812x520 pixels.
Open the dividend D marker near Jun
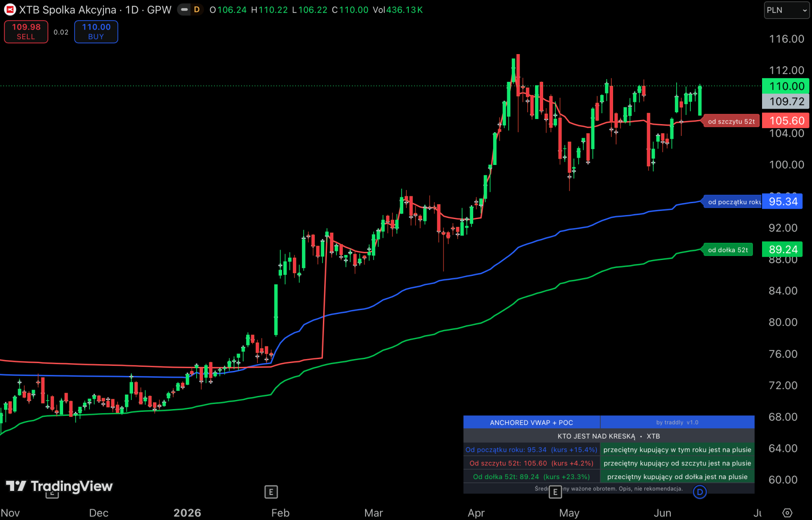pos(700,492)
